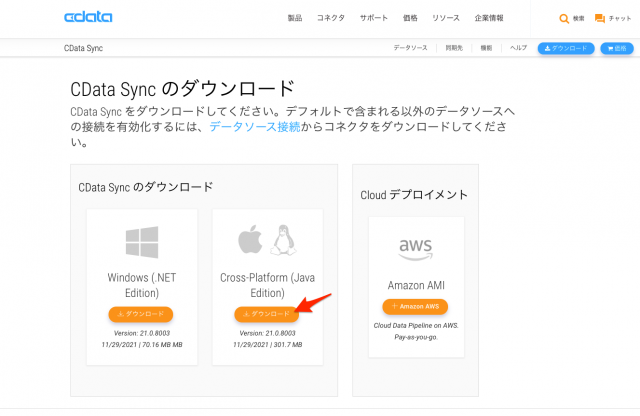640x416 pixels.
Task: Open the top 価格 menu item
Action: coord(410,18)
